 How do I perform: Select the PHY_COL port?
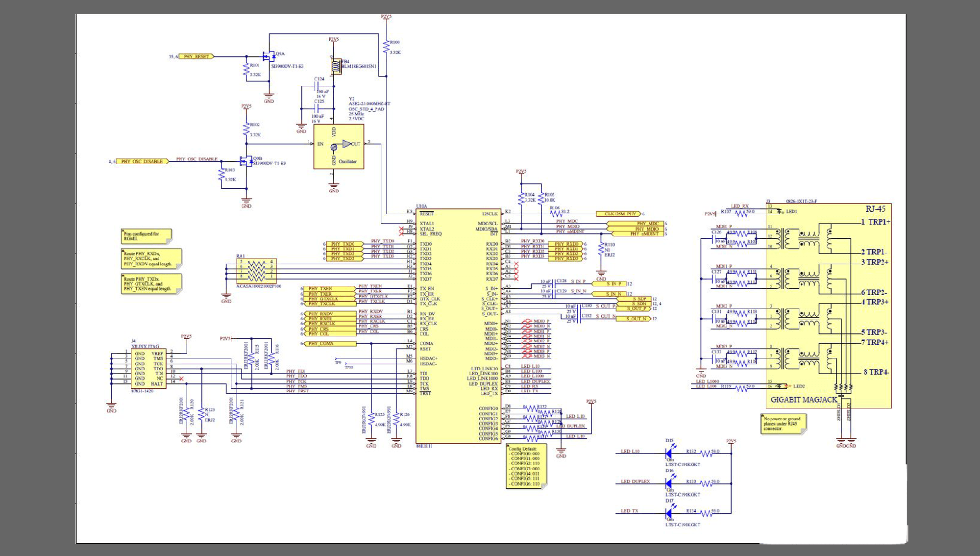click(x=329, y=334)
